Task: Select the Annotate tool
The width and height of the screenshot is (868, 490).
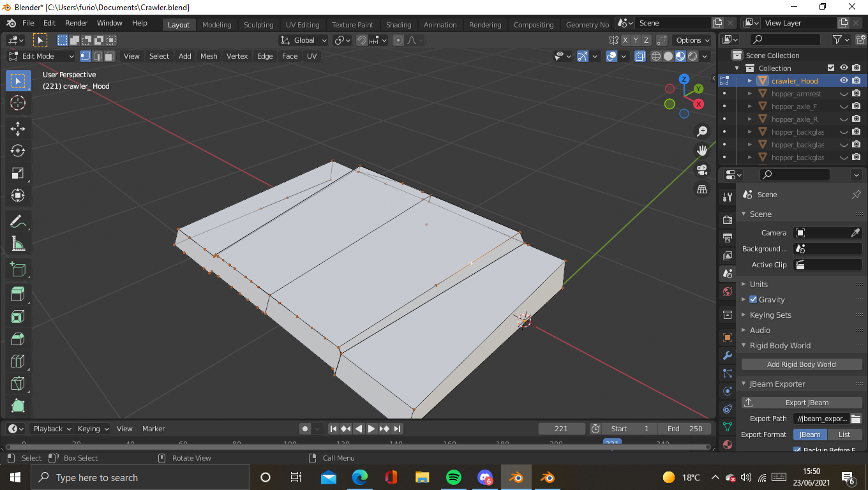Action: pos(18,221)
